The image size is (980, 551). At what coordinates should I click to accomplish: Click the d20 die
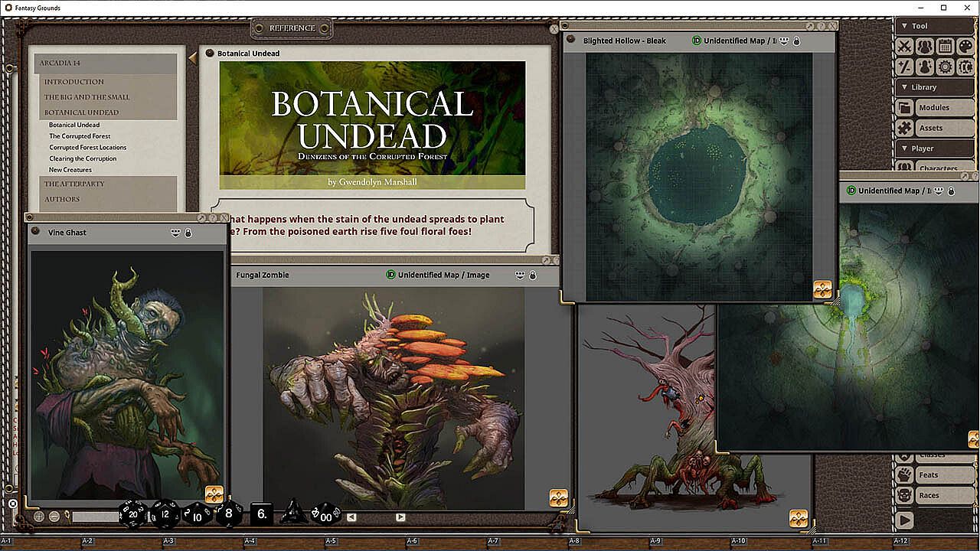coord(132,514)
